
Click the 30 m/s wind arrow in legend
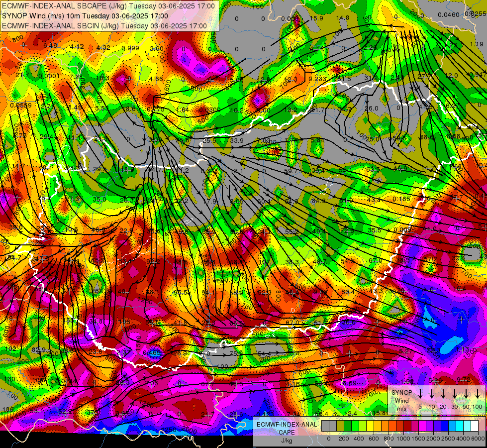coord(455,393)
